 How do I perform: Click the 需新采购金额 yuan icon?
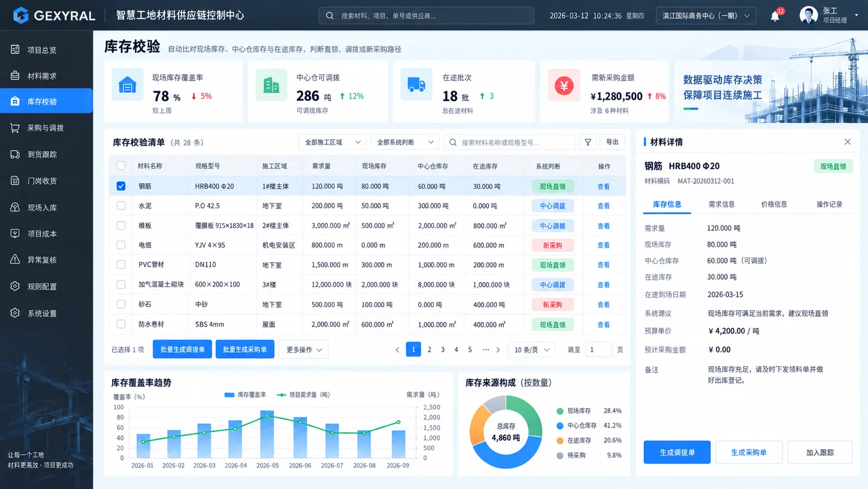click(x=564, y=85)
